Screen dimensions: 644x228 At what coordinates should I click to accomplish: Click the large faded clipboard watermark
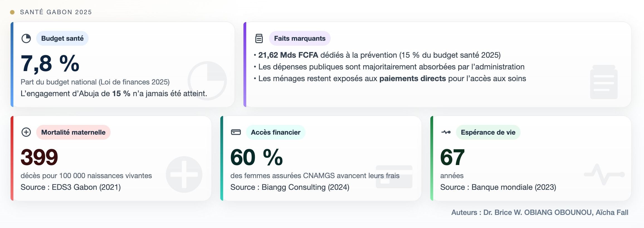tap(604, 82)
